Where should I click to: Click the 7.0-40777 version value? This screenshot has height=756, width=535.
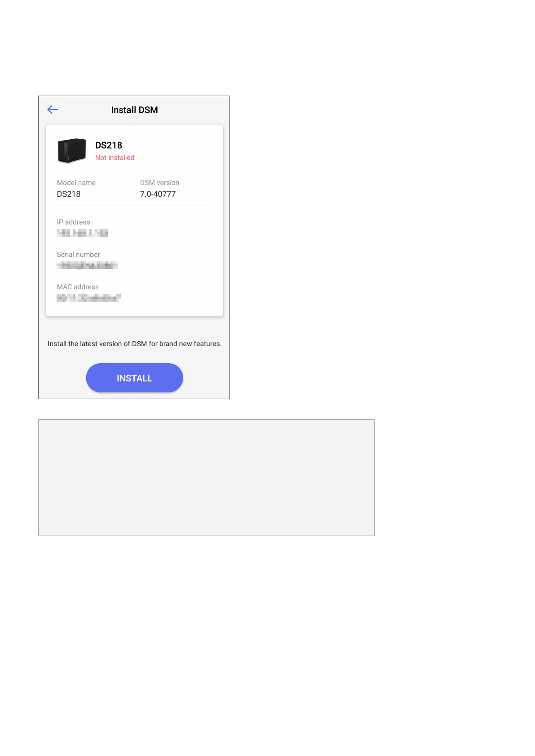coord(158,194)
